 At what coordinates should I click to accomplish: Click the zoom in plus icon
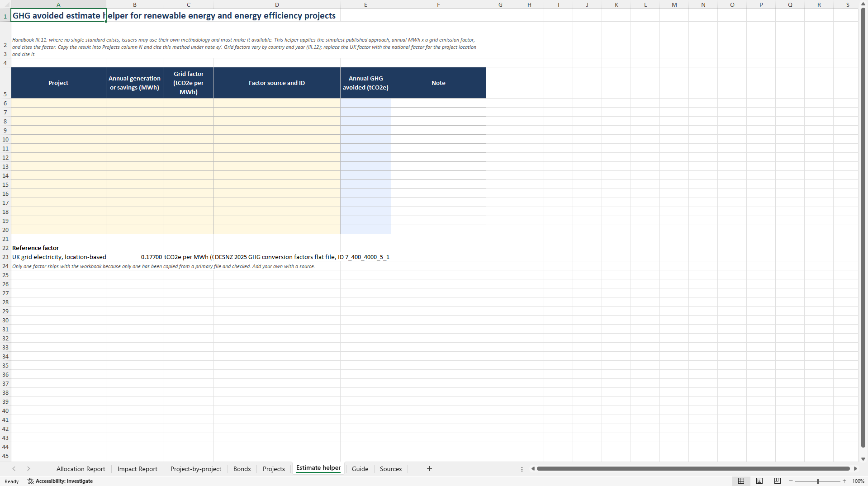pyautogui.click(x=844, y=481)
